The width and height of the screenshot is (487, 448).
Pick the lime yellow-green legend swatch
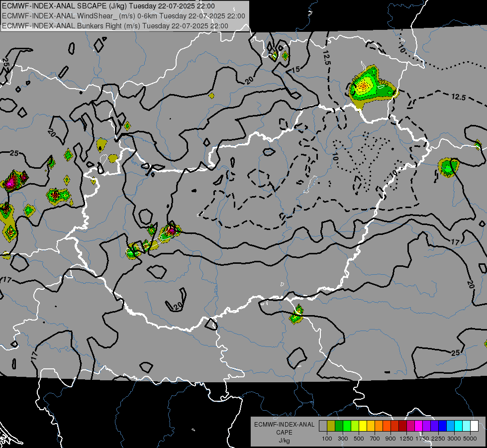point(355,426)
